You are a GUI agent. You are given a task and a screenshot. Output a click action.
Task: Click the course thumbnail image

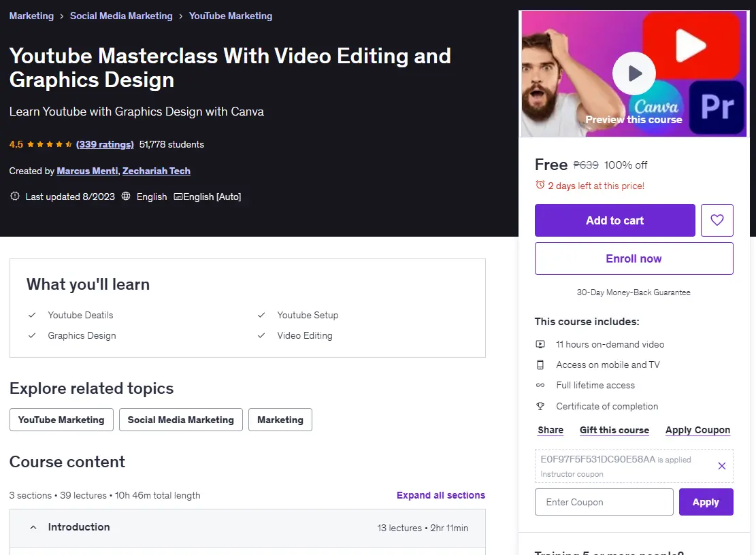click(634, 73)
